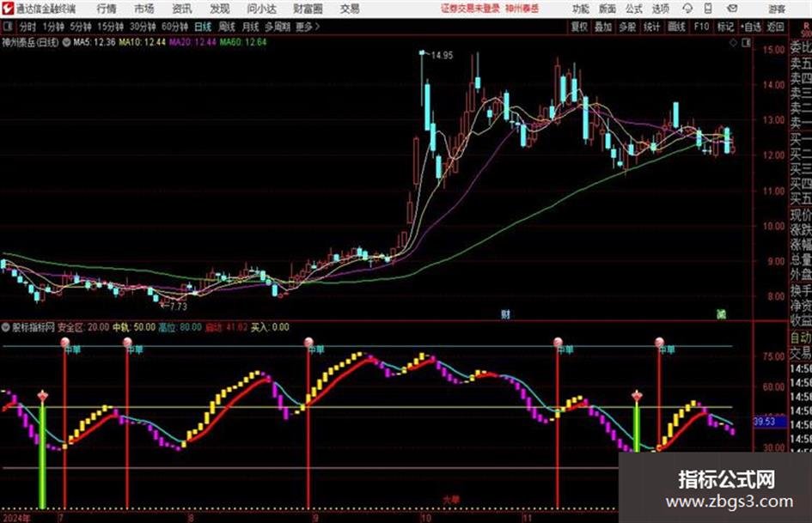Open the main chart indicator dropdown arrow
The height and width of the screenshot is (523, 812).
tap(67, 42)
